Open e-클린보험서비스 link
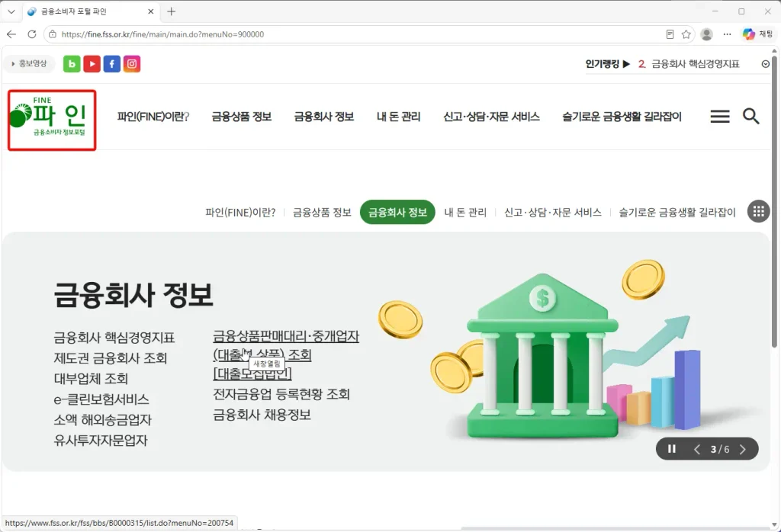781x532 pixels. pyautogui.click(x=101, y=399)
